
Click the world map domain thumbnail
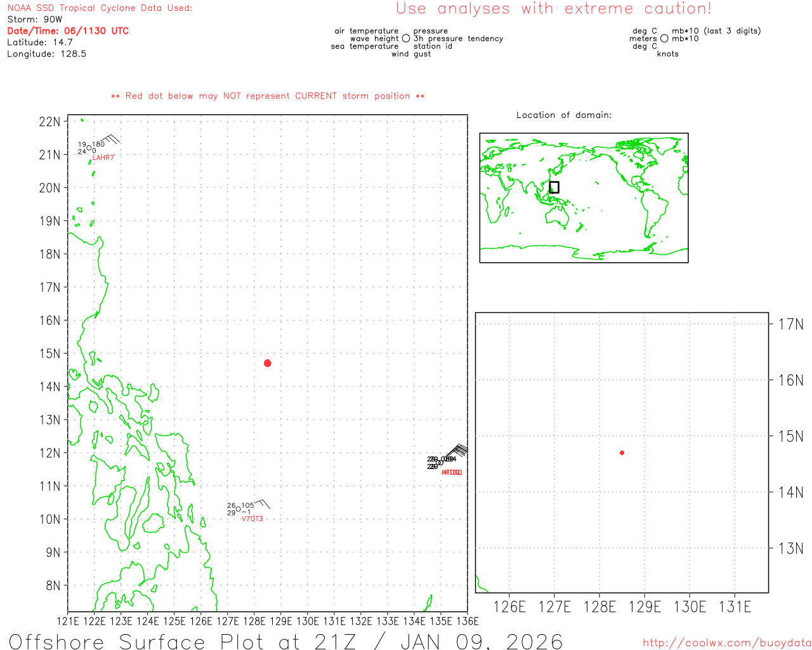[584, 197]
